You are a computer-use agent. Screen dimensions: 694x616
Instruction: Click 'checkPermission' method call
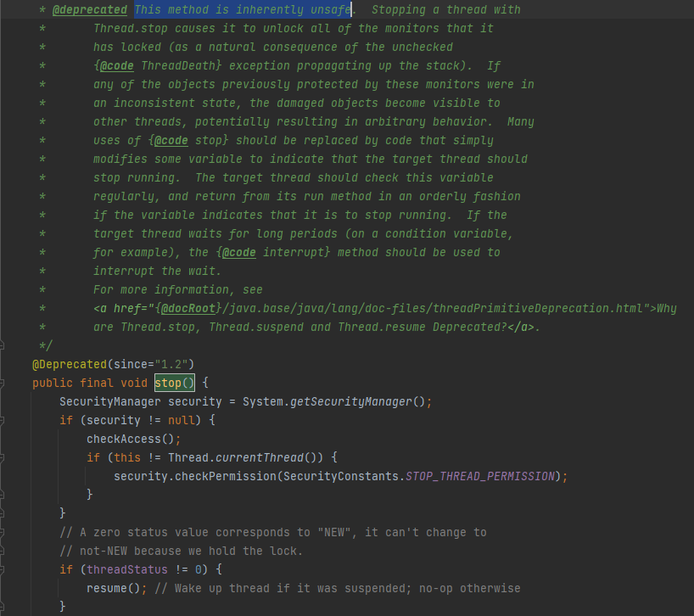pos(226,476)
